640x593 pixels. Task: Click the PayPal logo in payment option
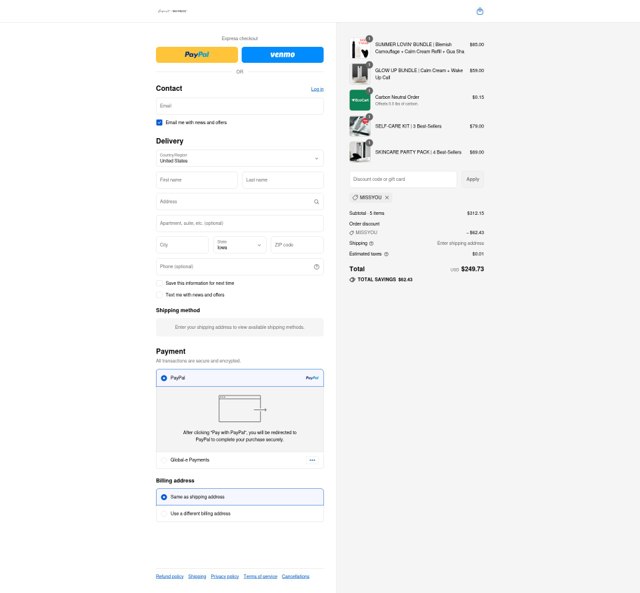tap(312, 378)
